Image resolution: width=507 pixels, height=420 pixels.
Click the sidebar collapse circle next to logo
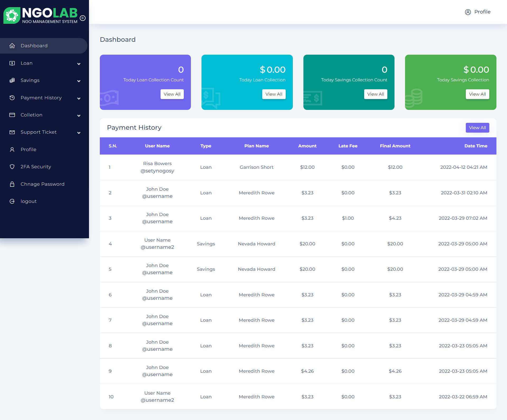pyautogui.click(x=83, y=18)
